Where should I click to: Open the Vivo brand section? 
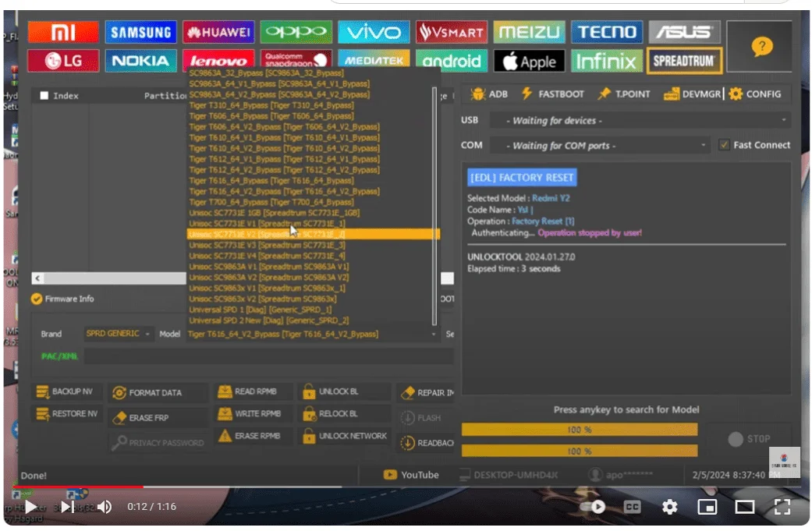374,33
